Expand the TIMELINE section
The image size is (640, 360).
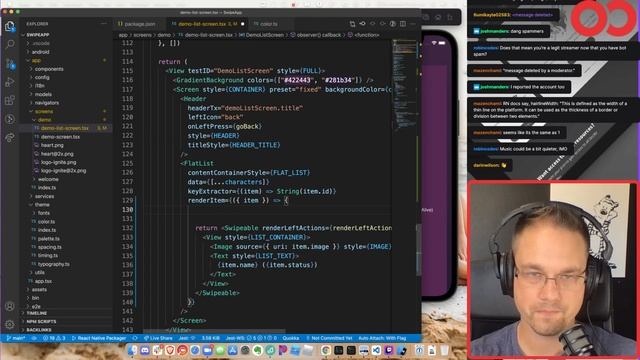37,313
